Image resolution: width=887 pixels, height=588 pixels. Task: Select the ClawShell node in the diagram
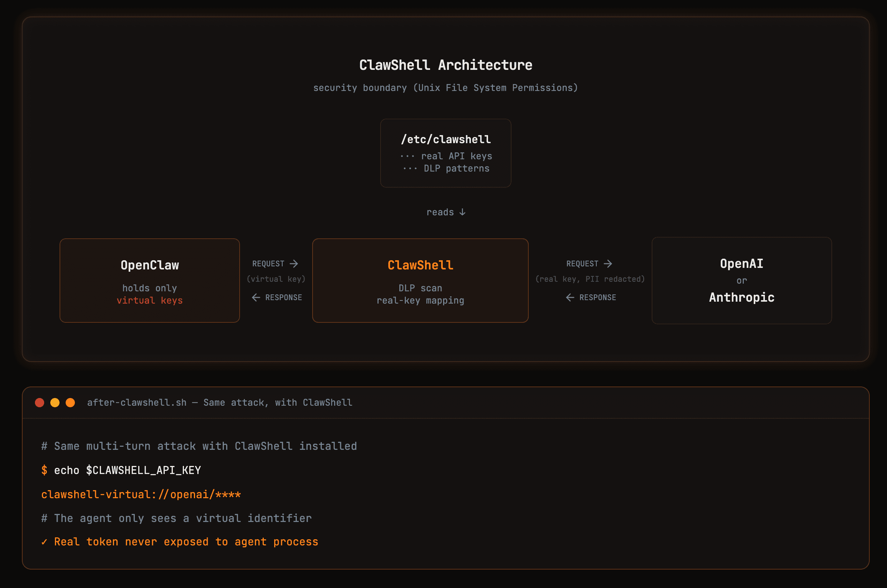(x=420, y=265)
